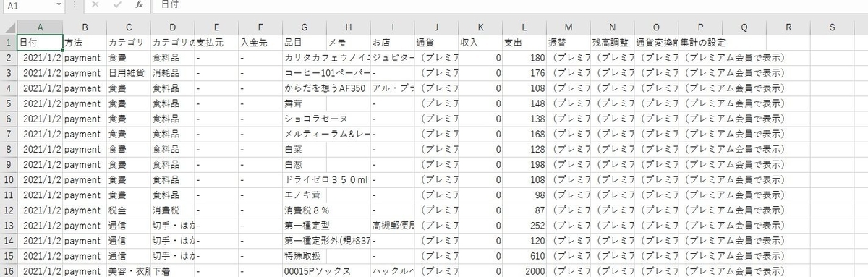Click the 美容・衣服 category cell
868x277 pixels.
(x=129, y=270)
